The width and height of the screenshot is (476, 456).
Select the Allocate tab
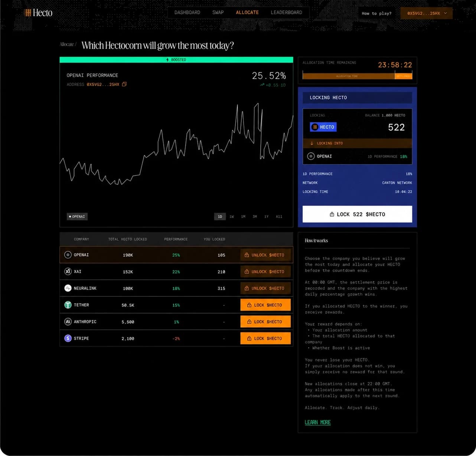[247, 13]
